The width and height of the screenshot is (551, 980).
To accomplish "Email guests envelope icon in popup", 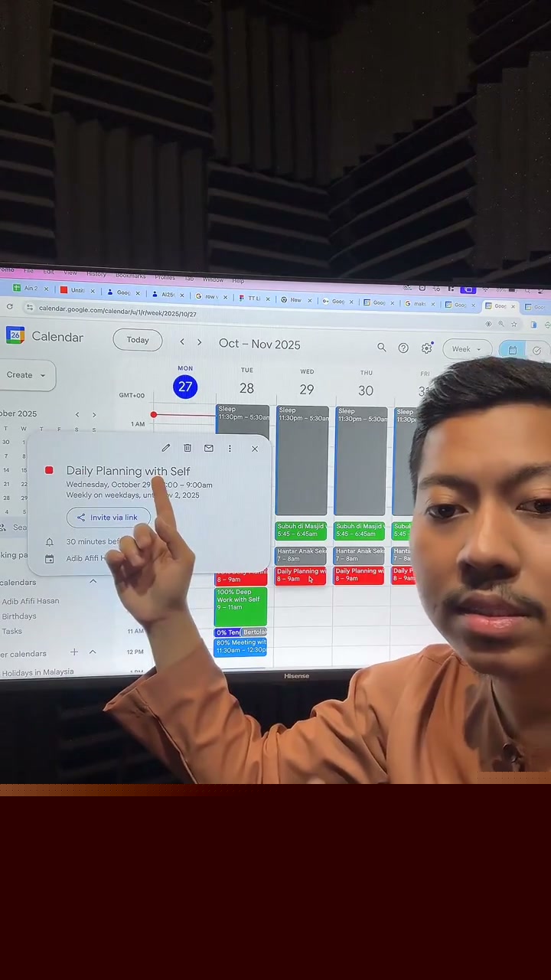I will (208, 449).
